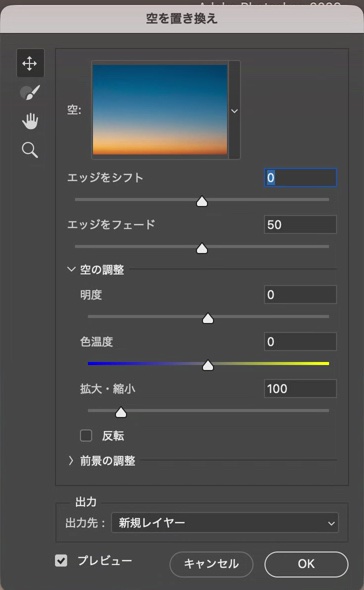This screenshot has width=364, height=590.
Task: Expand the 前景の調整 section
Action: pyautogui.click(x=71, y=461)
